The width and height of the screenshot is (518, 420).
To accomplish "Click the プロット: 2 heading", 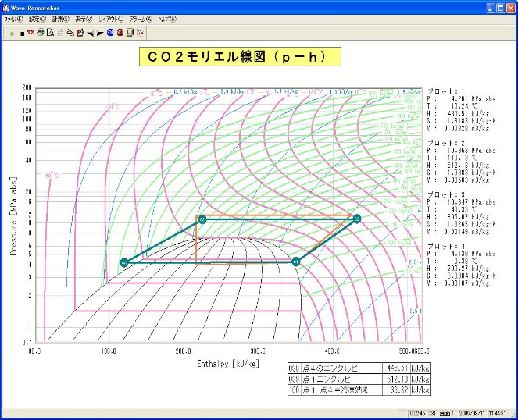I will (x=446, y=143).
